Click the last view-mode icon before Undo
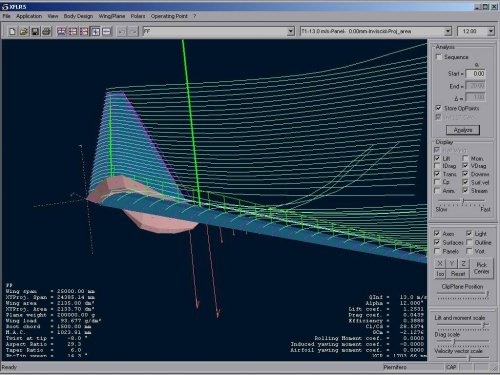 (107, 31)
